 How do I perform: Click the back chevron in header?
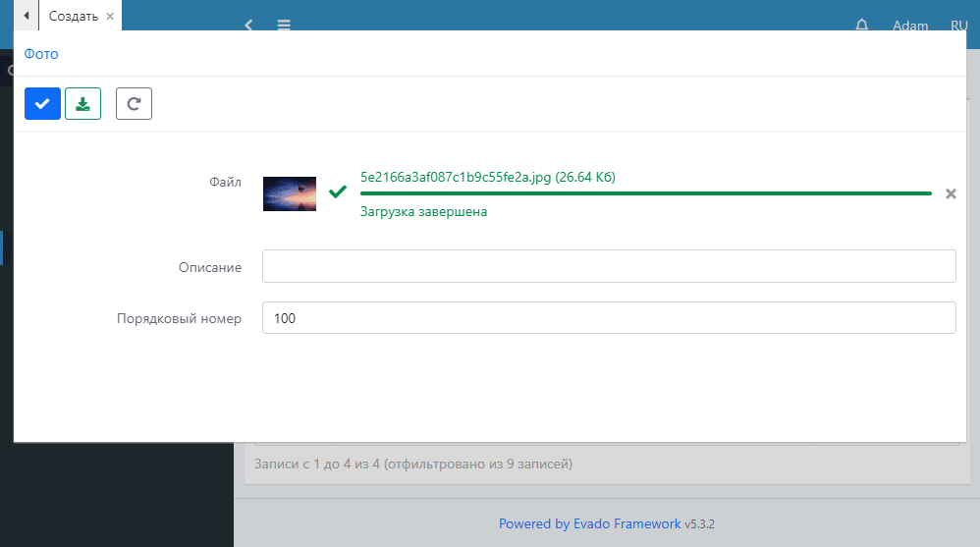click(x=248, y=25)
